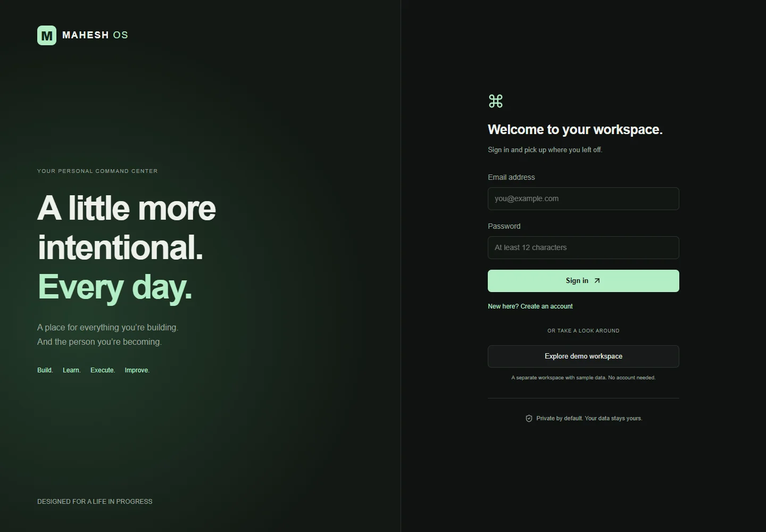The height and width of the screenshot is (532, 766).
Task: Click 'And the person you're becoming.' line
Action: pyautogui.click(x=99, y=342)
